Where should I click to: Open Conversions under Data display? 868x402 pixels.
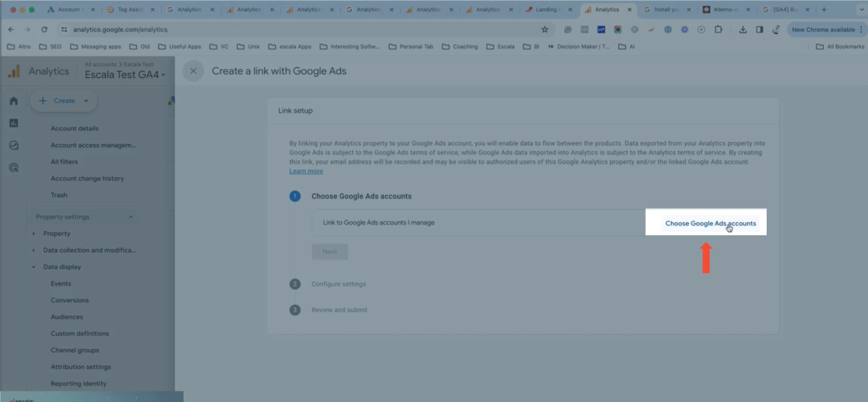click(69, 300)
